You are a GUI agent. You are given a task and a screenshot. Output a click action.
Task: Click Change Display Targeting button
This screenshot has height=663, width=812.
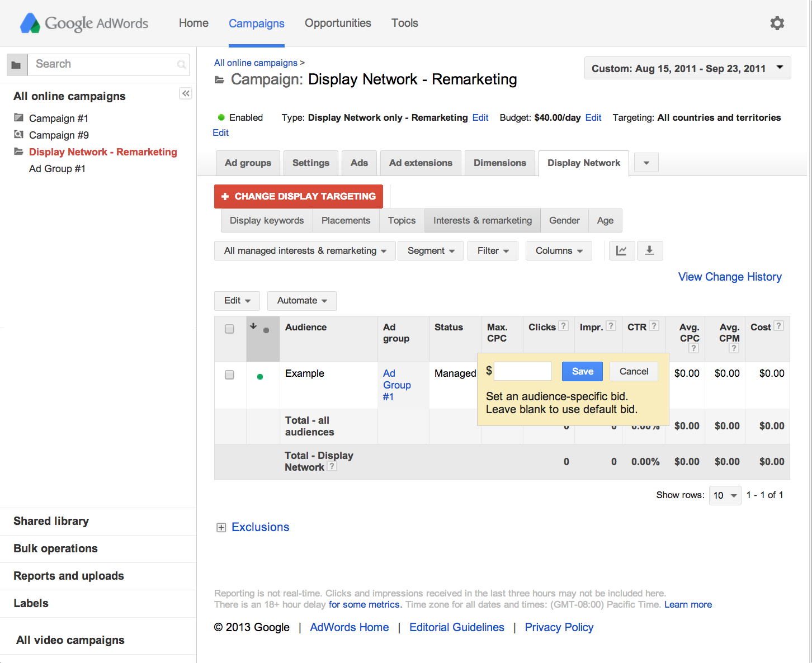pyautogui.click(x=299, y=196)
